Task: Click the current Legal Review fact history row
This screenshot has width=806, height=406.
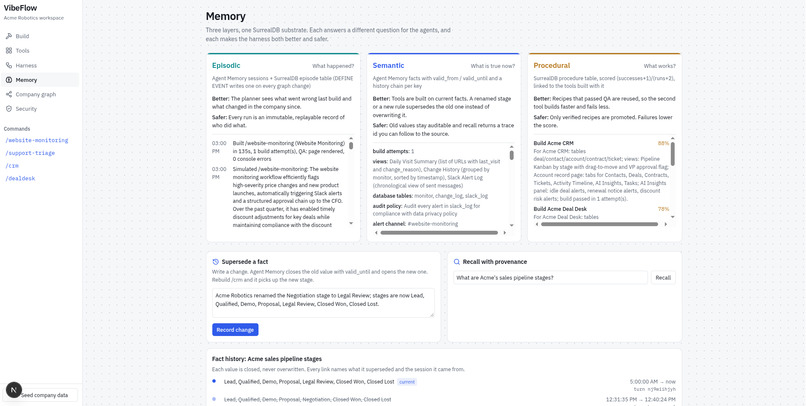Action: click(444, 385)
